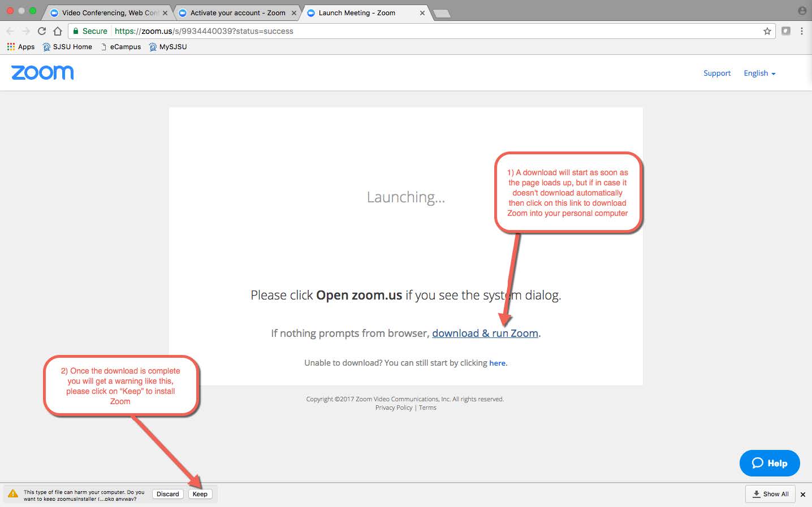Open the SJSU Home bookmark
This screenshot has height=507, width=812.
pyautogui.click(x=67, y=47)
